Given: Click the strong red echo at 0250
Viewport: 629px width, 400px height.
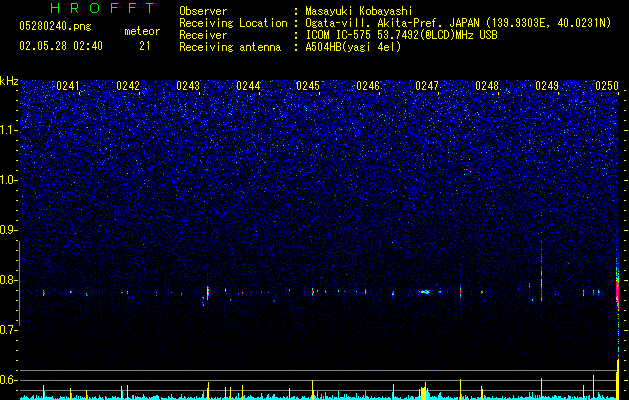Looking at the screenshot, I should [x=617, y=291].
